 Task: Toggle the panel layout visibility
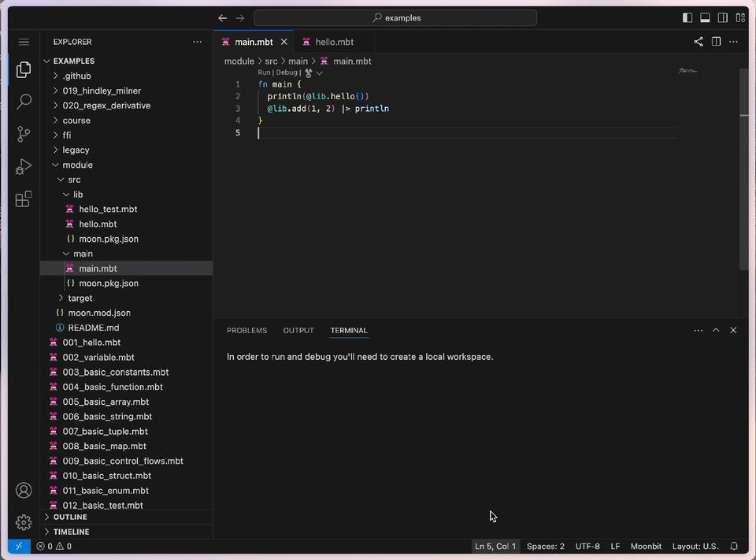point(706,17)
